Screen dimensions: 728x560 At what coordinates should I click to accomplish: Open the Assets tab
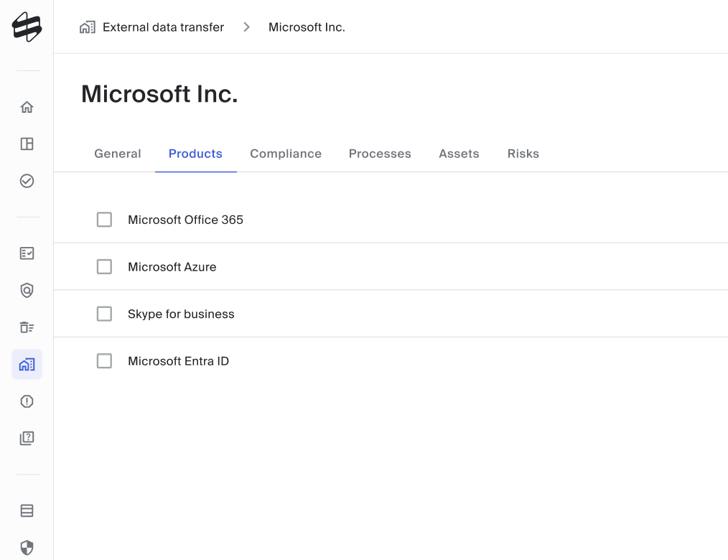pyautogui.click(x=459, y=154)
